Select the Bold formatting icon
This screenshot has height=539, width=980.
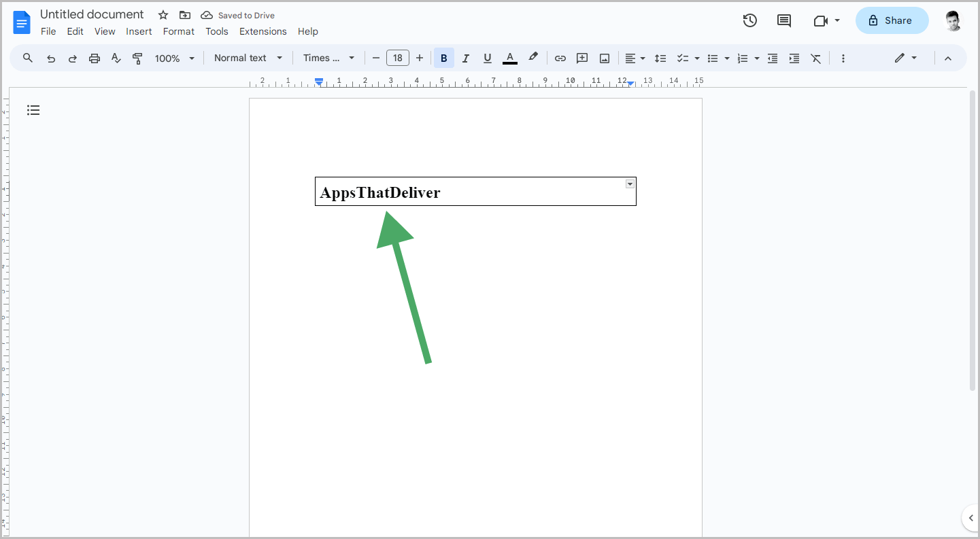pos(443,58)
